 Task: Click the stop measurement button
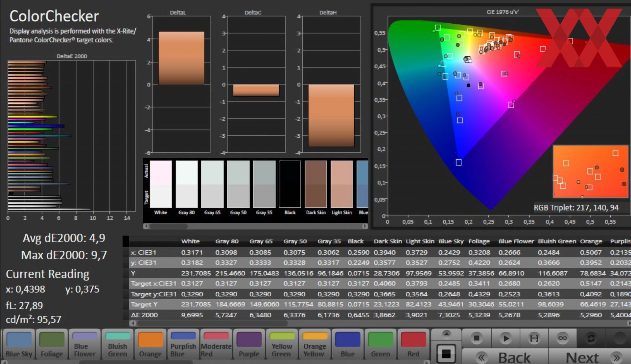point(477,338)
